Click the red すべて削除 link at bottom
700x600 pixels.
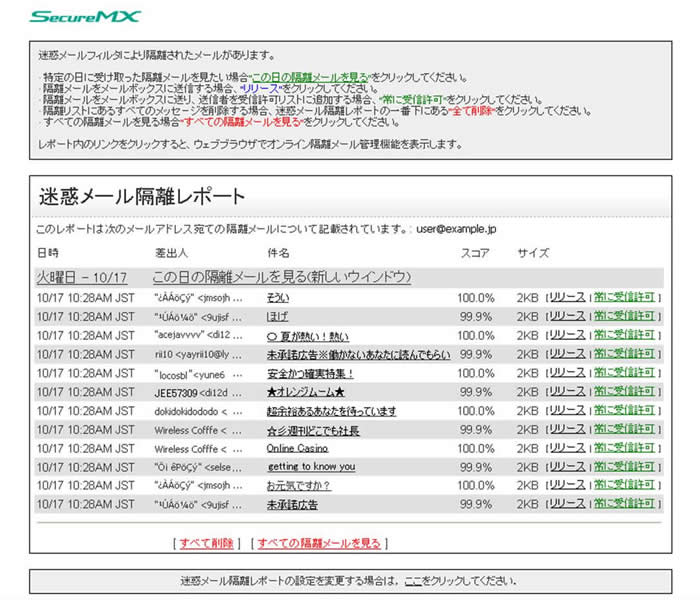pos(207,543)
